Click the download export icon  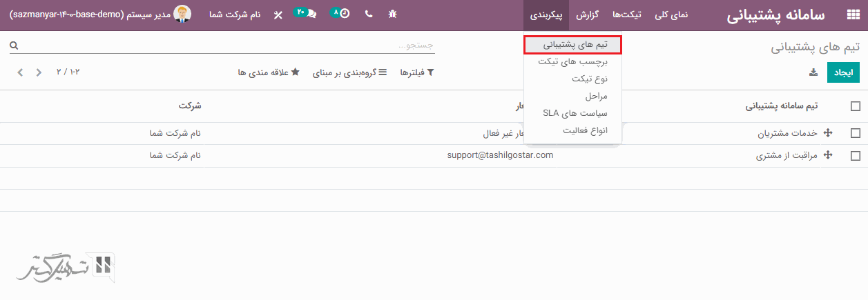coord(813,72)
